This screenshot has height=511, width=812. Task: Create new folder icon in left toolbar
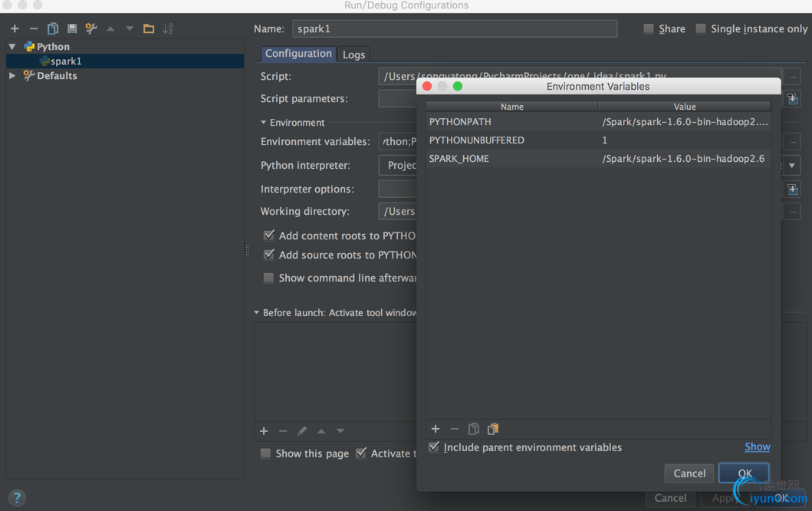pyautogui.click(x=149, y=28)
